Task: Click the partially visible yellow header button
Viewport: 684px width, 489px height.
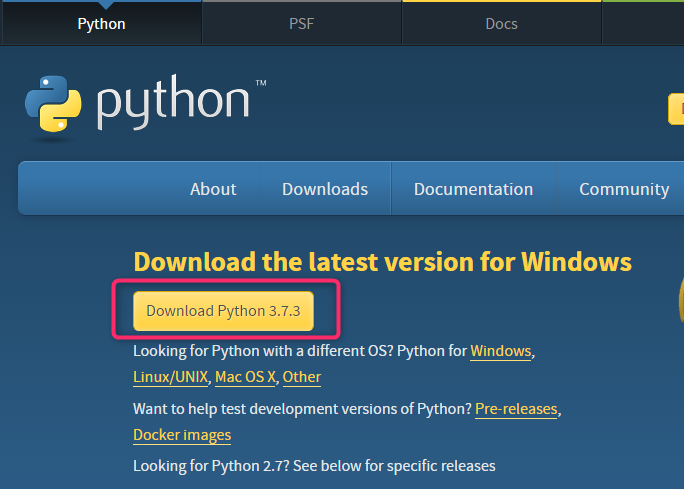Action: [676, 109]
